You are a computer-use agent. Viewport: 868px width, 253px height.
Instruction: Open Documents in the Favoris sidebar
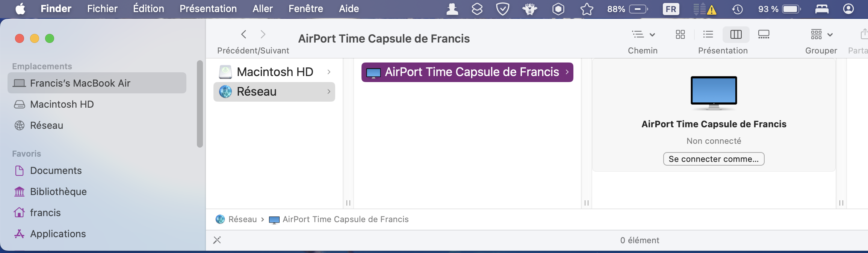pos(56,171)
